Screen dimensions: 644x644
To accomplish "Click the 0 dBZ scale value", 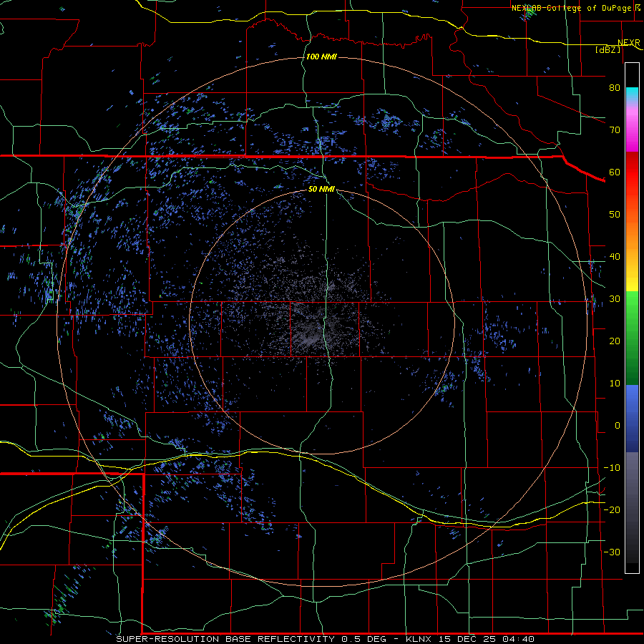I will tap(618, 426).
